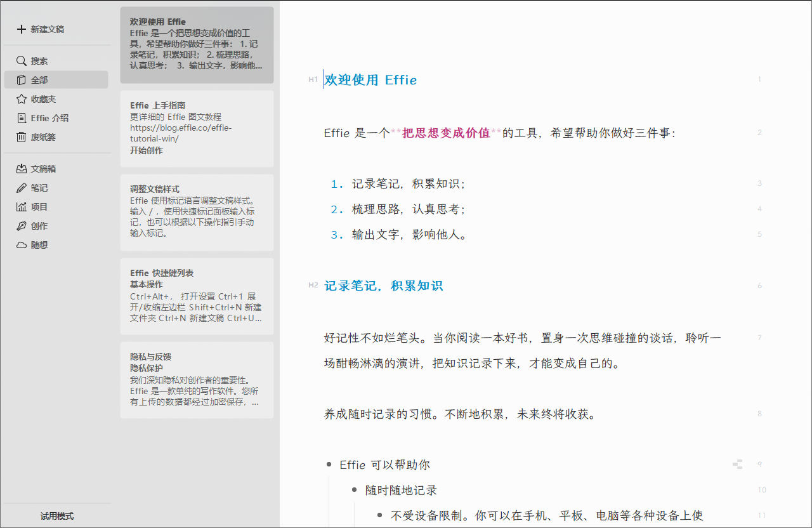This screenshot has height=528, width=812.
Task: Open the 废纸篓 trash can icon
Action: click(x=21, y=136)
